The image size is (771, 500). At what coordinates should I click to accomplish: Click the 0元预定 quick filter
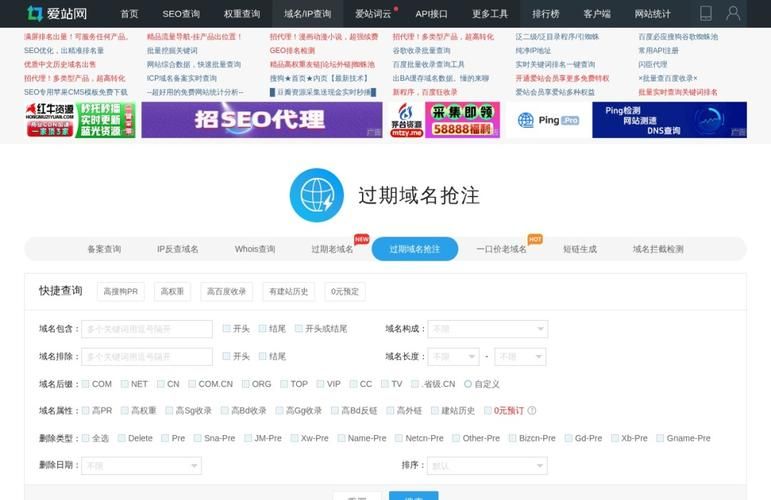tap(345, 292)
